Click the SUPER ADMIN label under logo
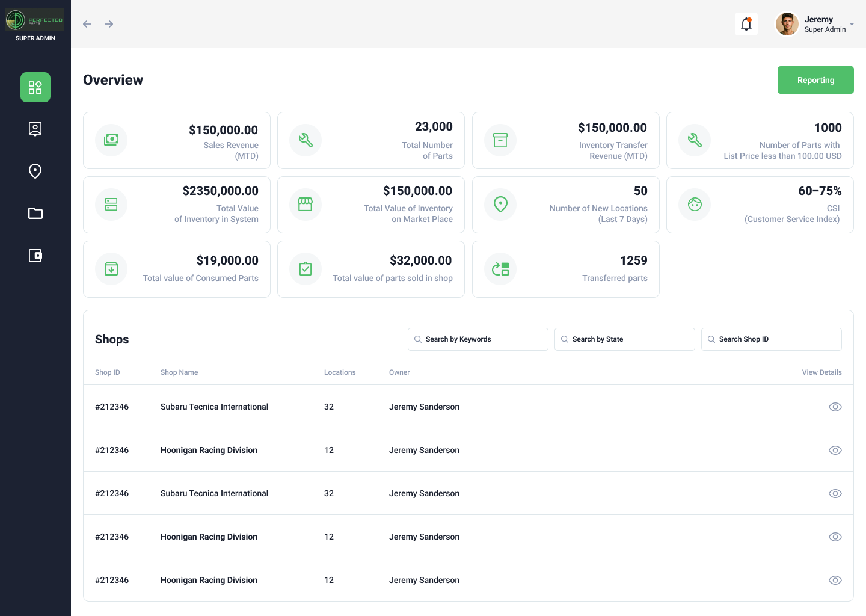The height and width of the screenshot is (616, 866). coord(35,38)
